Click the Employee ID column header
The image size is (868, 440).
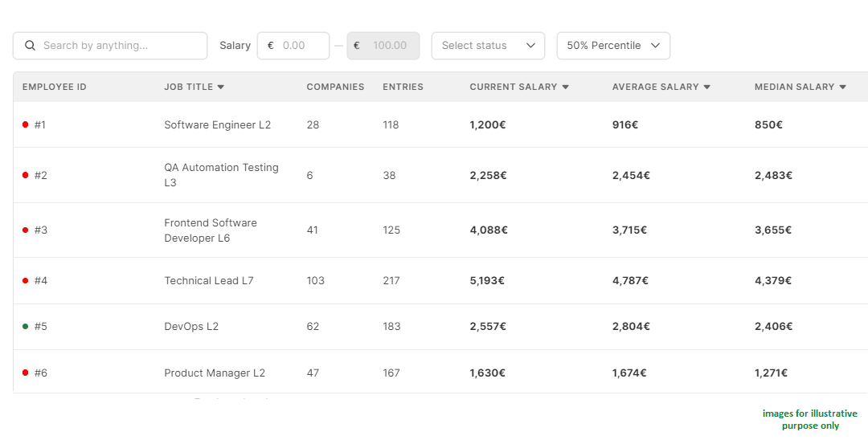[54, 87]
